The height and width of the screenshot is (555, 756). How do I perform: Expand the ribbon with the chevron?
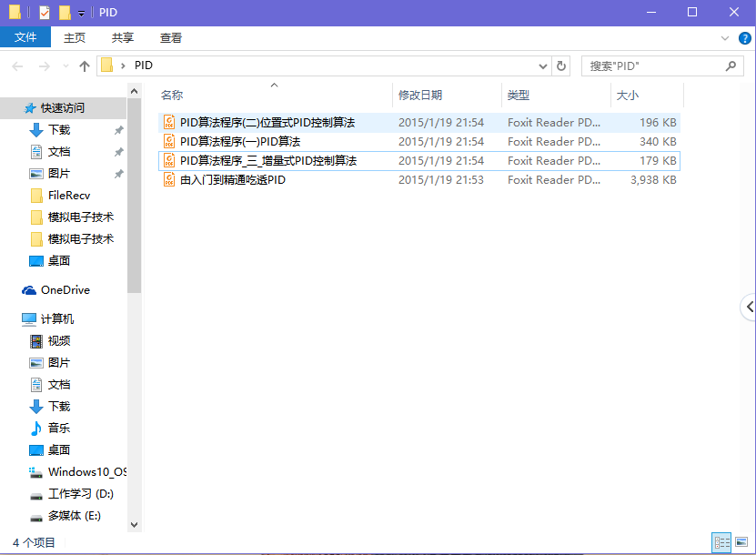click(725, 38)
